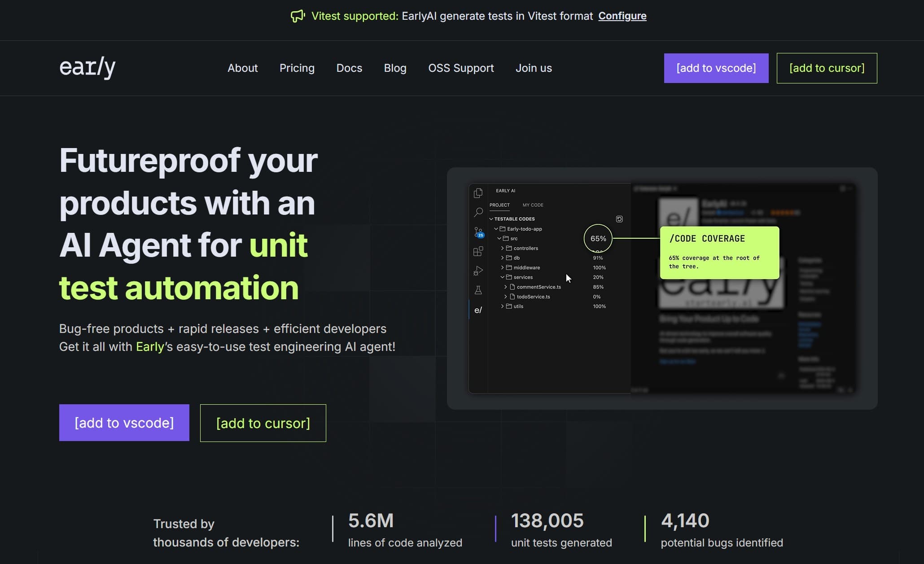Collapse the services folder
Screen dimensions: 924x564
point(502,277)
